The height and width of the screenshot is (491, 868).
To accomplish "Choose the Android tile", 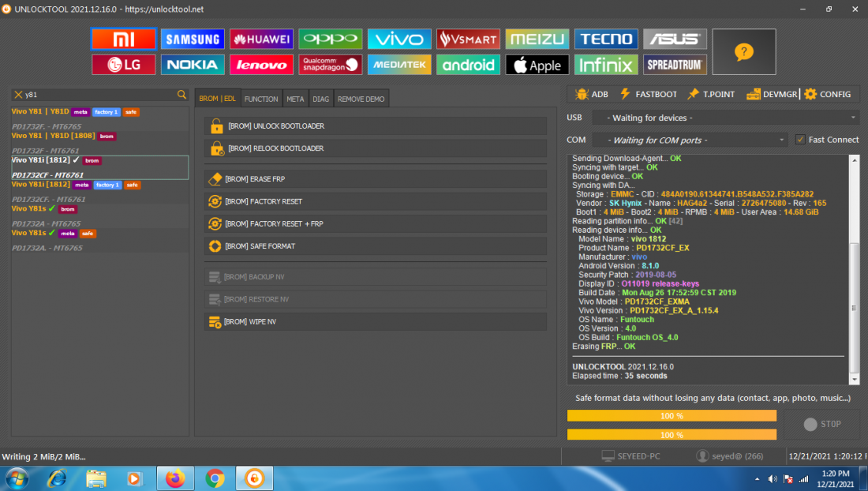I will [x=468, y=64].
